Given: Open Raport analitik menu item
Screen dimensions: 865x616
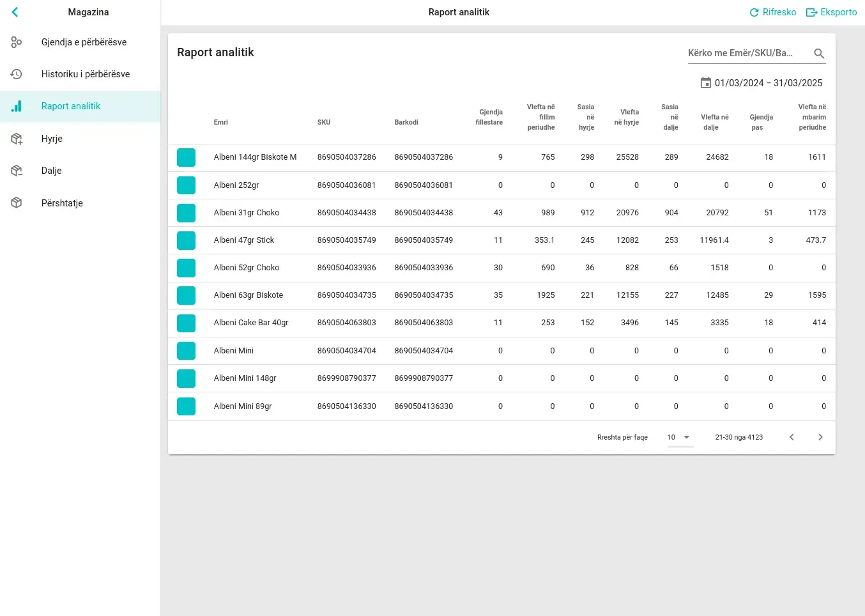Looking at the screenshot, I should (71, 106).
